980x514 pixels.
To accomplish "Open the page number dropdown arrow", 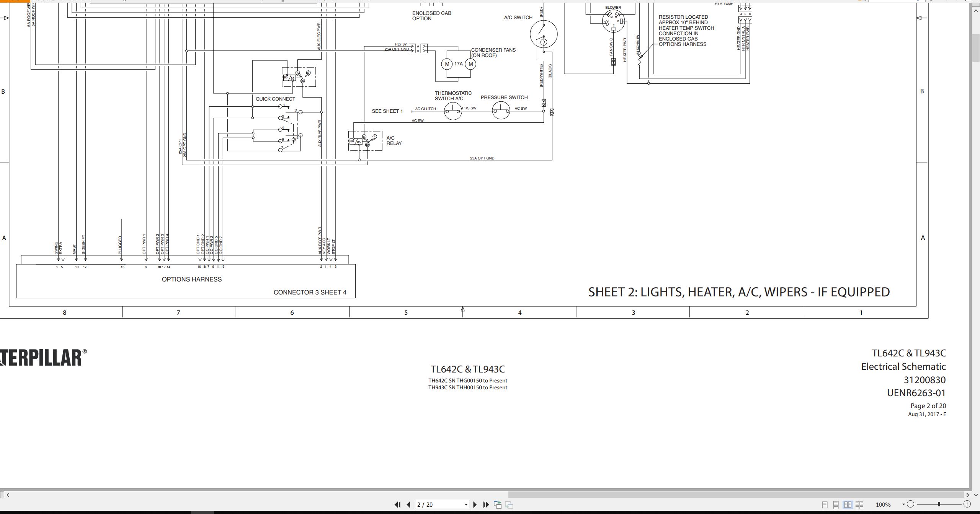I will tap(466, 505).
